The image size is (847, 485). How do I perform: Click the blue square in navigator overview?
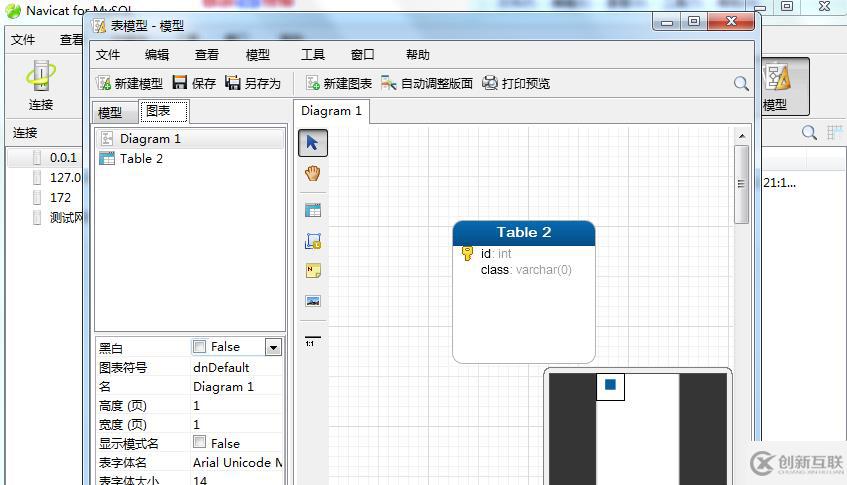(x=610, y=385)
